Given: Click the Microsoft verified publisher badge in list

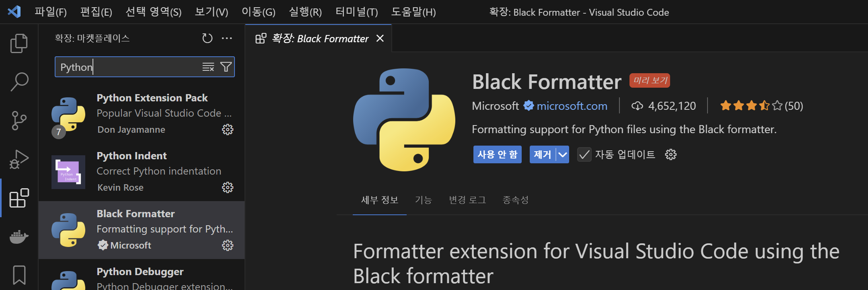Looking at the screenshot, I should [103, 245].
